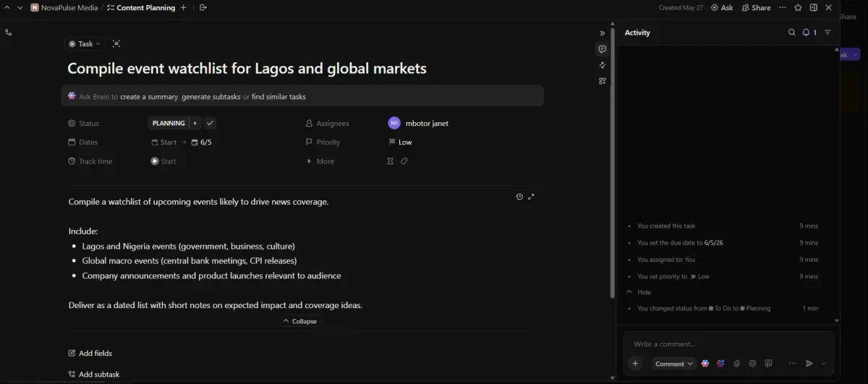Viewport: 868px width, 384px height.
Task: Click the AI writer icon in comment toolbar
Action: (721, 364)
